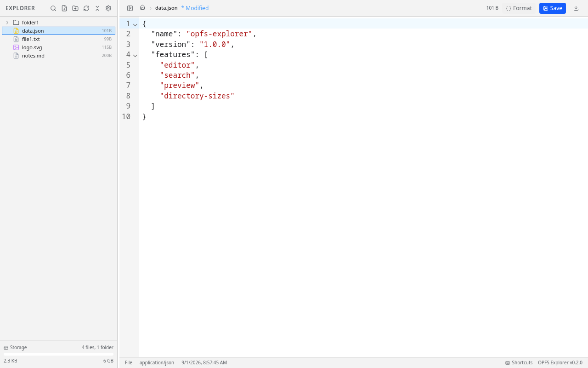
Task: Open explorer settings gear
Action: pyautogui.click(x=108, y=8)
